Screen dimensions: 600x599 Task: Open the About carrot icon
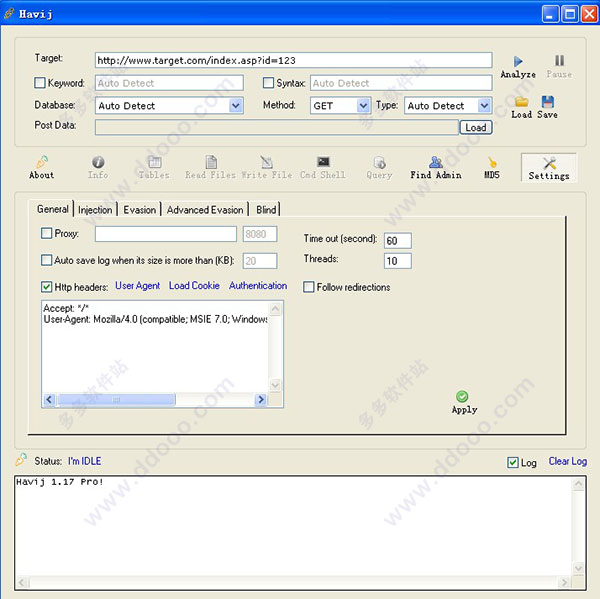[x=42, y=162]
